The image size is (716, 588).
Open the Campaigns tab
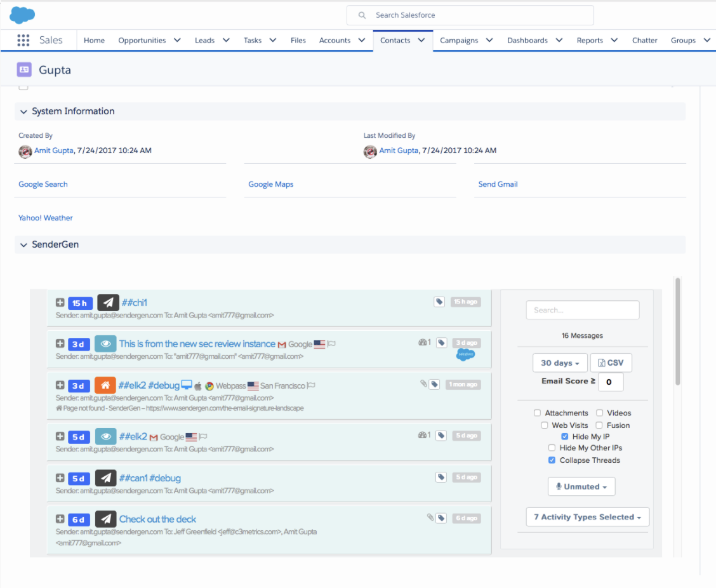[459, 40]
